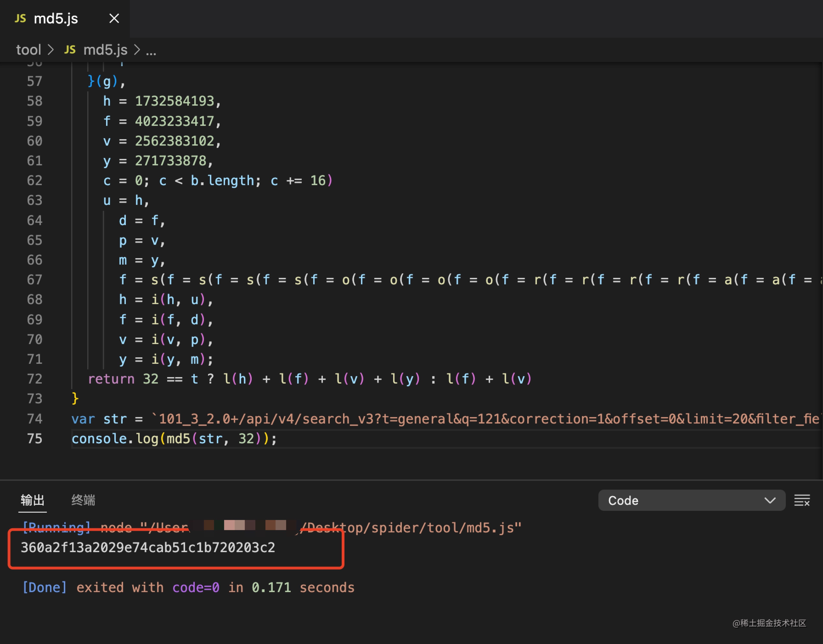Click the JS icon in the breadcrumb

pos(70,50)
